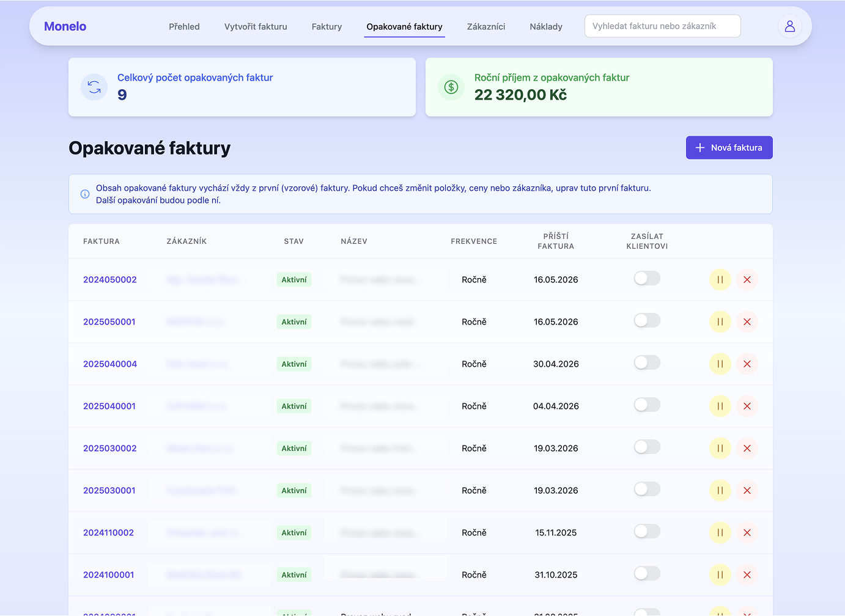Open invoice link 2025050001
The width and height of the screenshot is (845, 616).
point(109,322)
